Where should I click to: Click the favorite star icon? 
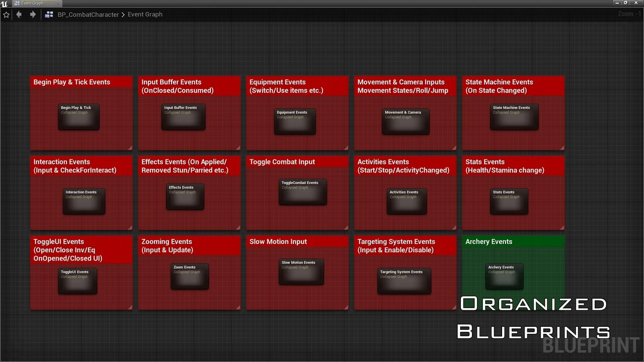pyautogui.click(x=6, y=15)
